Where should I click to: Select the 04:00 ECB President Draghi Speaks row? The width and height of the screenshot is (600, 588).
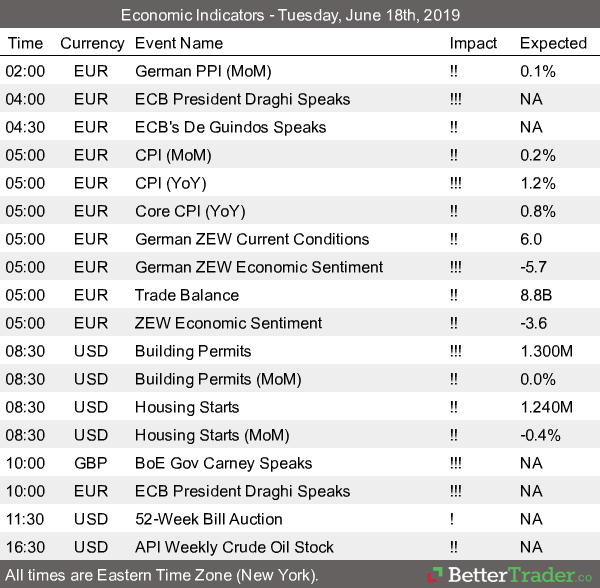[242, 99]
